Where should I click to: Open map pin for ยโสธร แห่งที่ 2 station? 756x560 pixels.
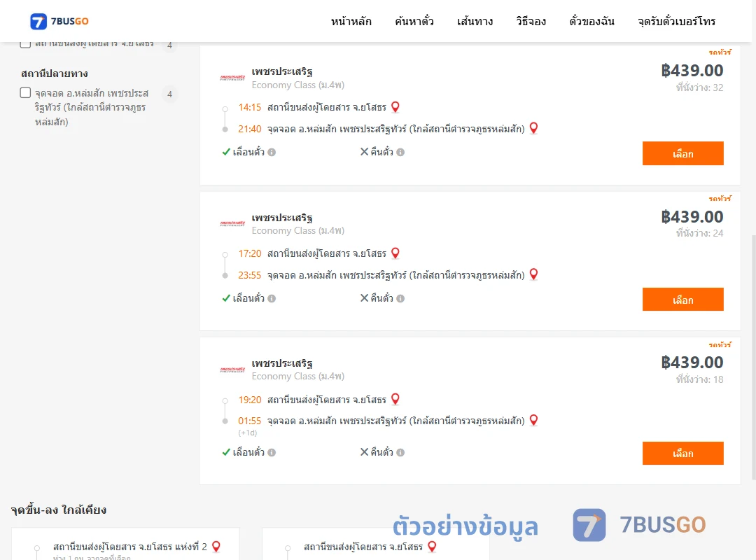216,547
